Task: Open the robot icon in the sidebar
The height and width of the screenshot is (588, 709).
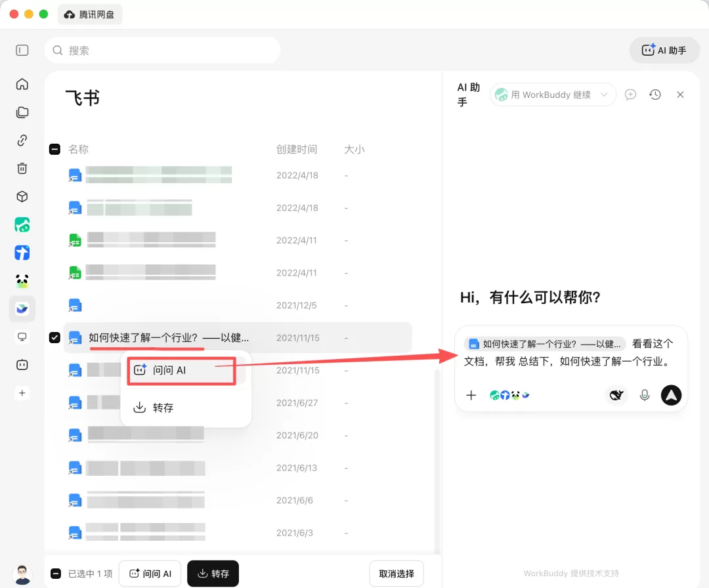Action: 22,365
